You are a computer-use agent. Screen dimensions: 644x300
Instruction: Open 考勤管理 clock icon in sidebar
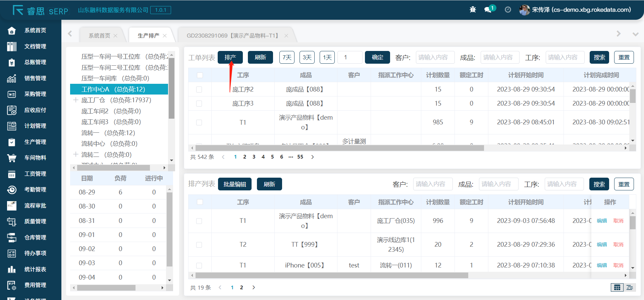[12, 190]
